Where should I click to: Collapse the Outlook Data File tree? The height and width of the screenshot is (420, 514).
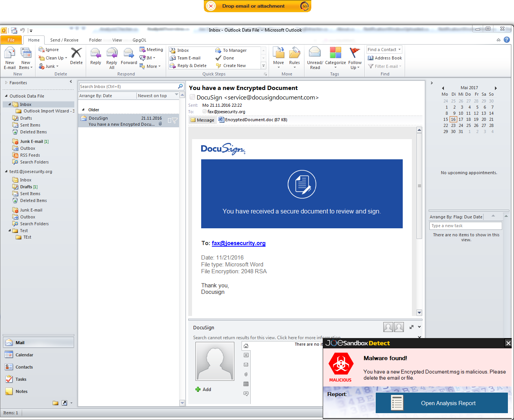pos(6,96)
